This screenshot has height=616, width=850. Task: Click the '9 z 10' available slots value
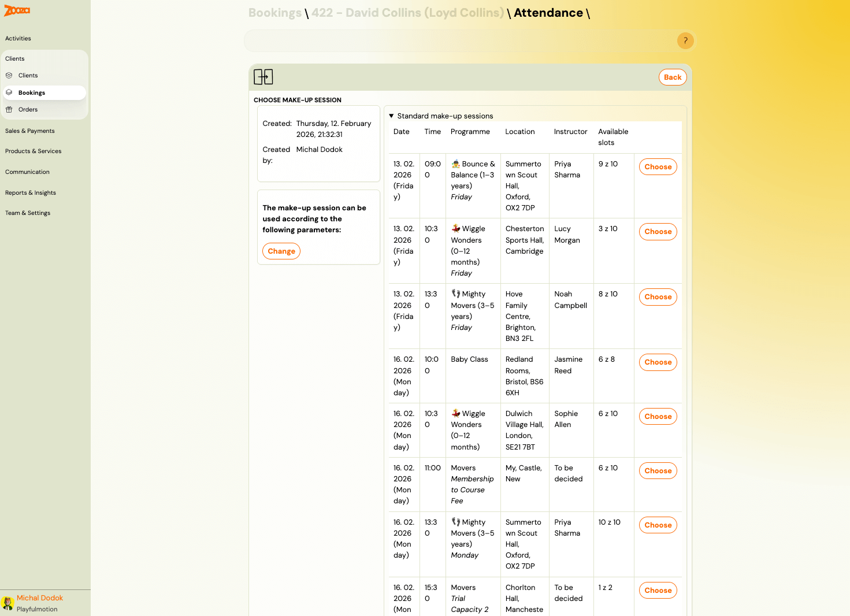pyautogui.click(x=608, y=164)
